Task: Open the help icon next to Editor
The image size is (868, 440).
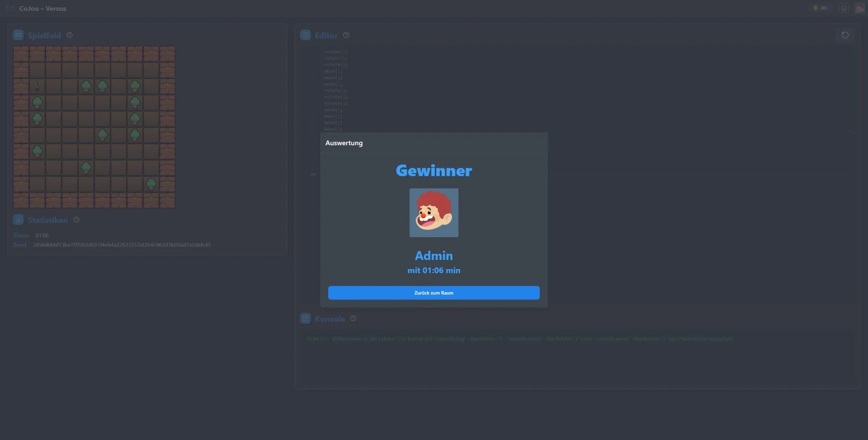Action: pyautogui.click(x=346, y=35)
